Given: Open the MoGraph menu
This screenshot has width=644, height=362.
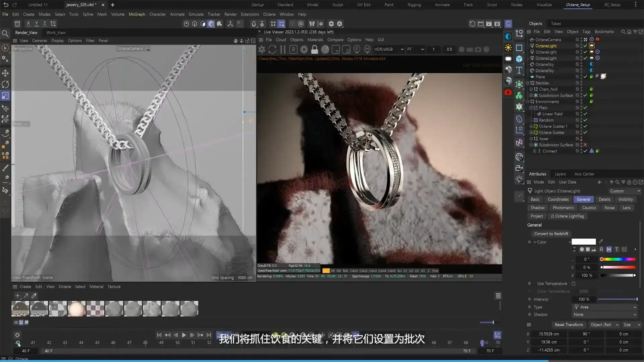Looking at the screenshot, I should (137, 14).
